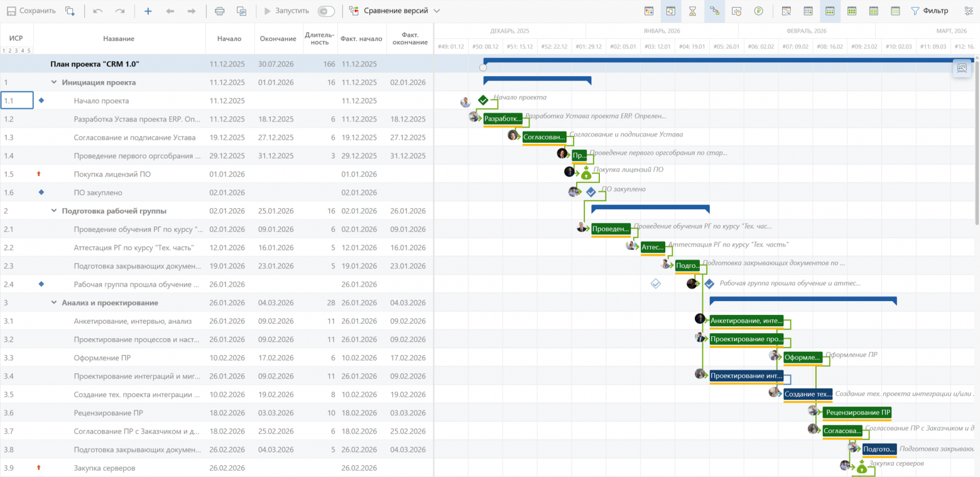Toggle the task links display icon
The height and width of the screenshot is (477, 980).
[714, 11]
